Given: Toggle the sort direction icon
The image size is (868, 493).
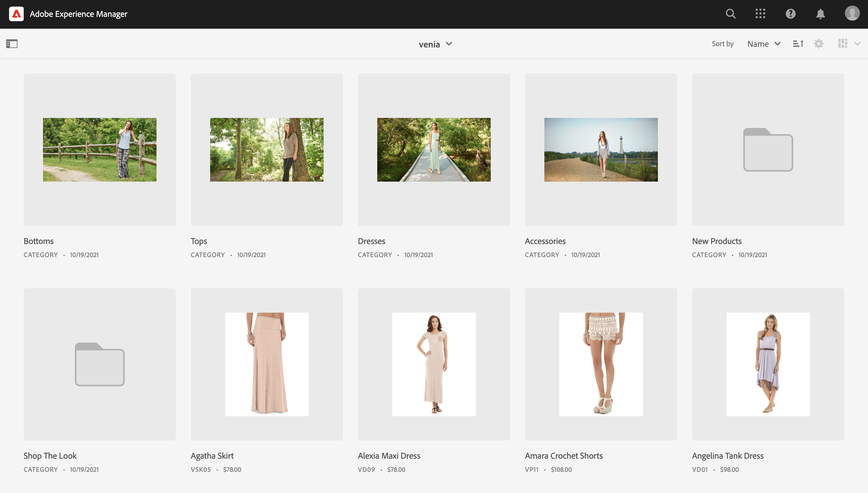Looking at the screenshot, I should [798, 44].
